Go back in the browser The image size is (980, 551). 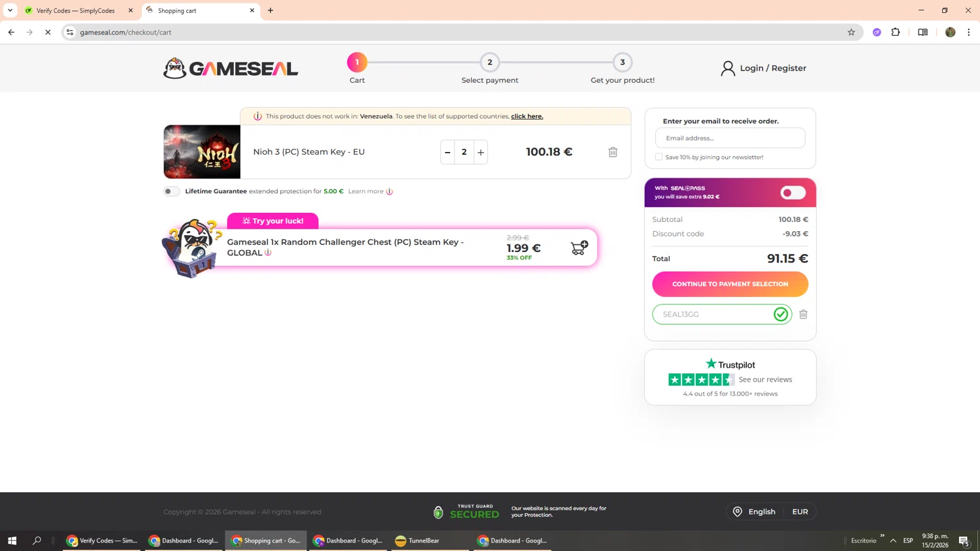click(x=11, y=32)
